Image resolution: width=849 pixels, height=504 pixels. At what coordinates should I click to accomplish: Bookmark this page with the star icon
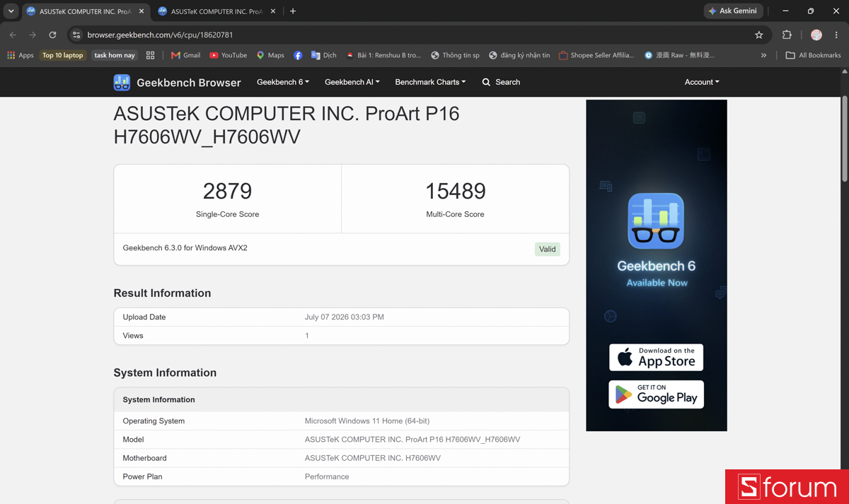759,35
